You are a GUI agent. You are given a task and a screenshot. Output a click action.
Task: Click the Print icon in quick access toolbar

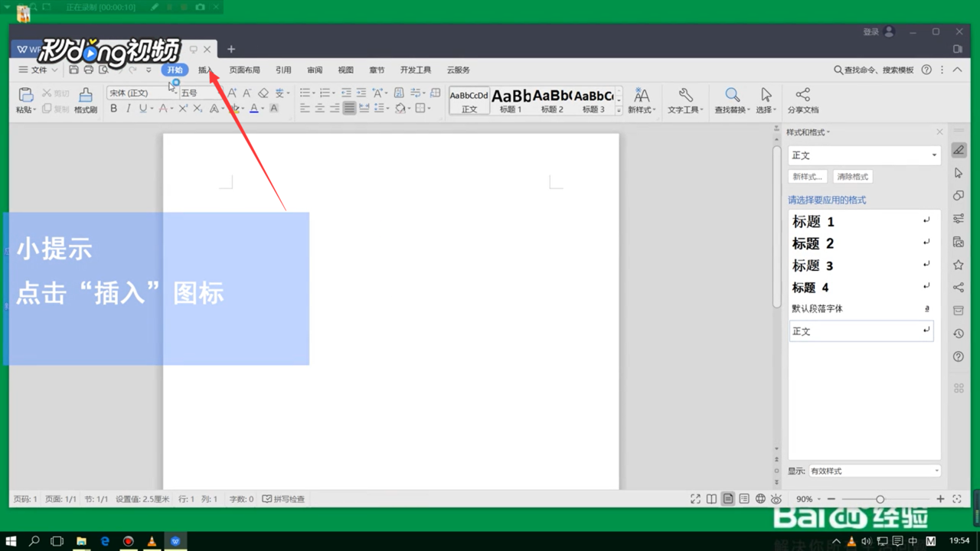[88, 70]
